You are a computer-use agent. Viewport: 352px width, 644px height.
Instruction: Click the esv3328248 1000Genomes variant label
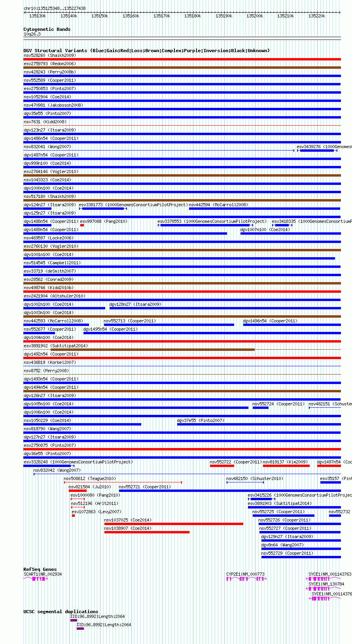pos(78,462)
